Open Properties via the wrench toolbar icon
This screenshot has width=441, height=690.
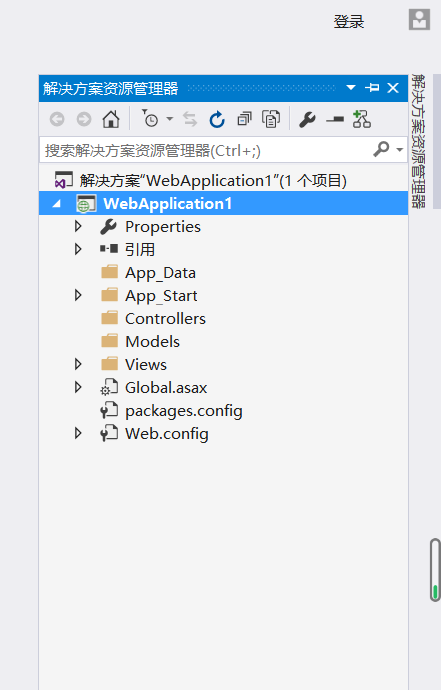(307, 119)
